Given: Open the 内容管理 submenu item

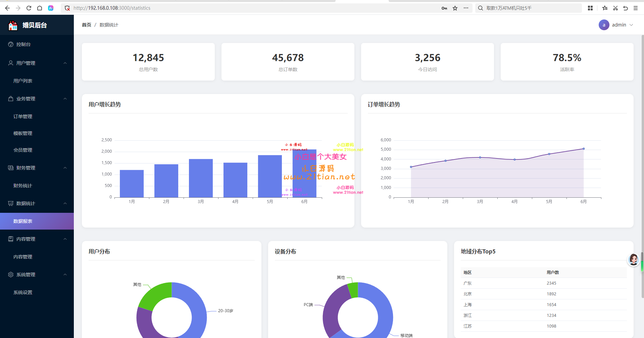Looking at the screenshot, I should point(37,257).
